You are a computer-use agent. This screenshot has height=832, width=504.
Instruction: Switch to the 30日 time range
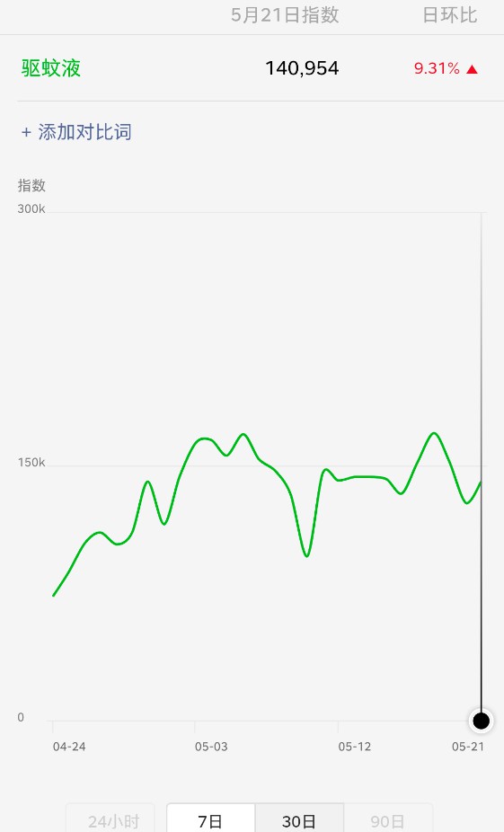pyautogui.click(x=299, y=819)
